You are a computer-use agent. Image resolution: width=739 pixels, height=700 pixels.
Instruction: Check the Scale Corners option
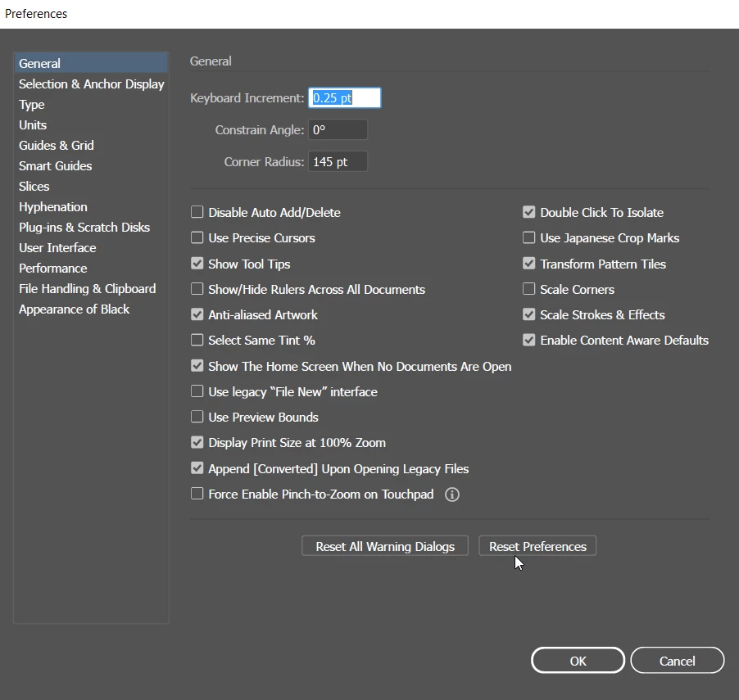click(x=528, y=289)
